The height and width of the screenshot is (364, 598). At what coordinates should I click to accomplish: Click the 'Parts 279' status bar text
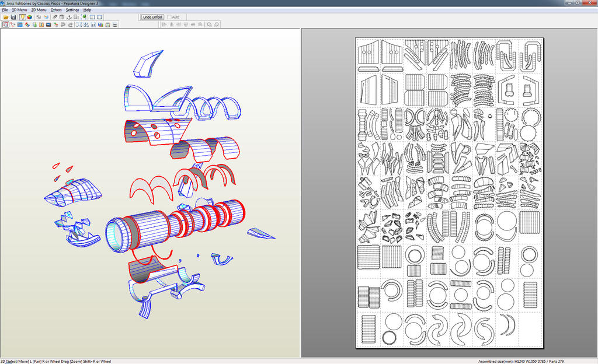click(556, 361)
